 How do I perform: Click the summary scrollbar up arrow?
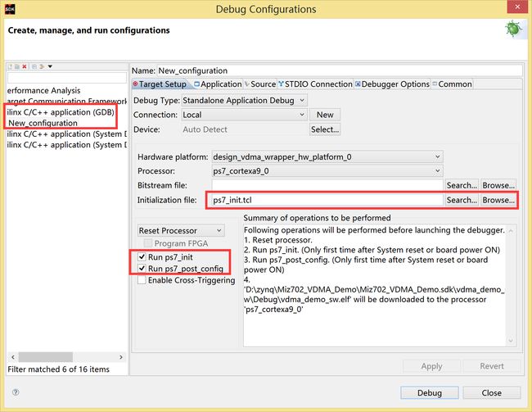(x=511, y=231)
